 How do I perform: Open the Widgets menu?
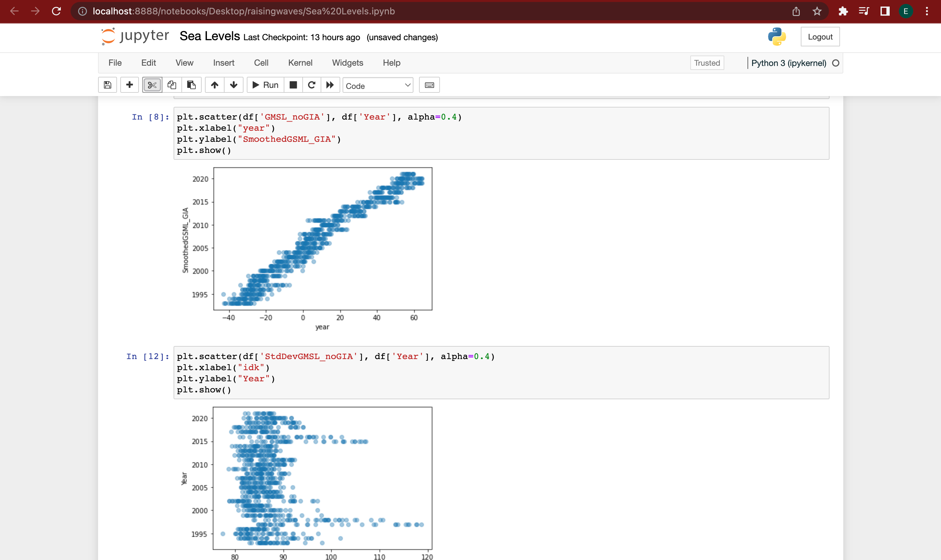click(x=347, y=63)
